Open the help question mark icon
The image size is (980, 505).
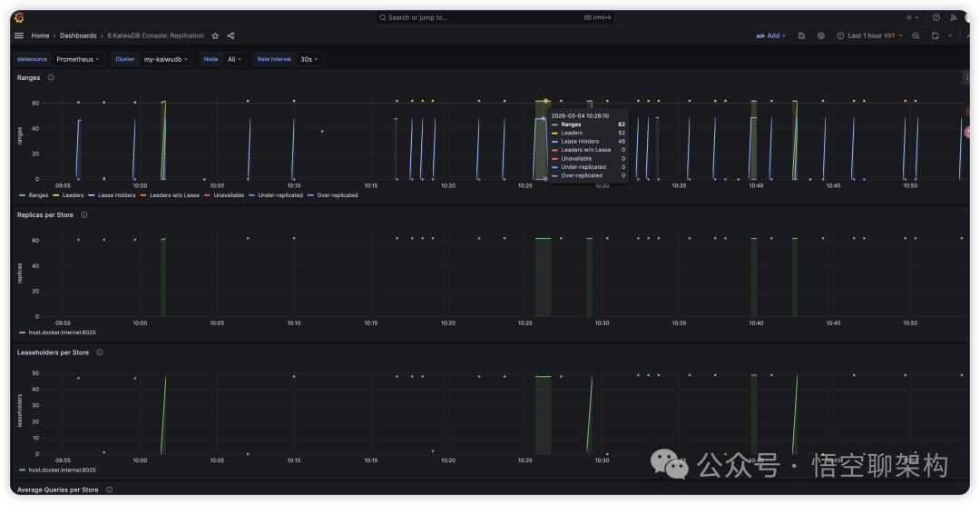tap(936, 17)
